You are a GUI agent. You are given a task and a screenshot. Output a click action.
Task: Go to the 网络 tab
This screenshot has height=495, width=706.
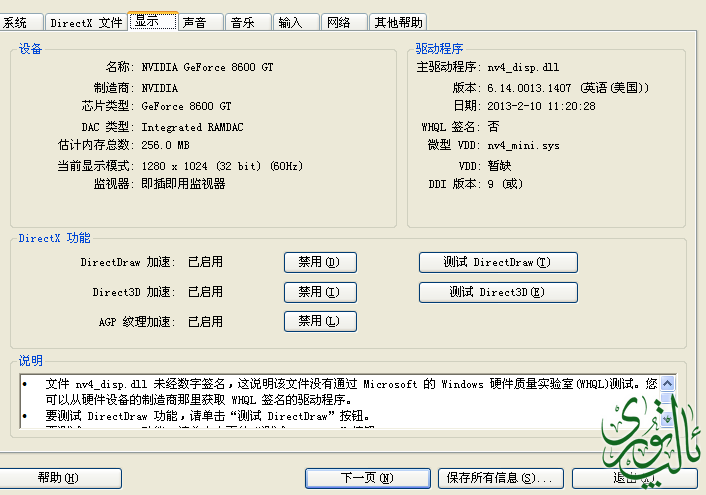(344, 23)
